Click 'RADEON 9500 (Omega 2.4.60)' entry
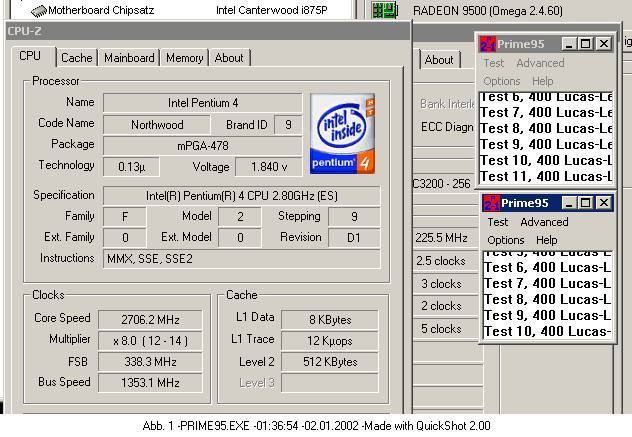 [488, 10]
